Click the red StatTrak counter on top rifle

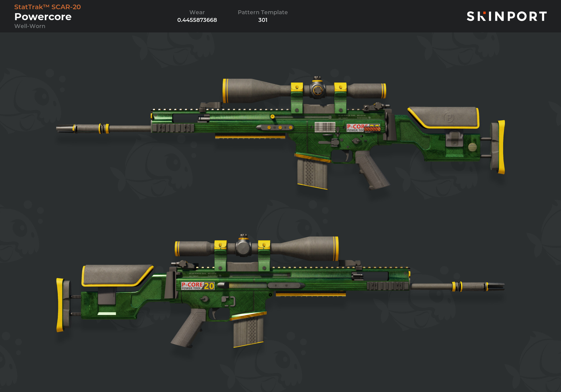(372, 129)
